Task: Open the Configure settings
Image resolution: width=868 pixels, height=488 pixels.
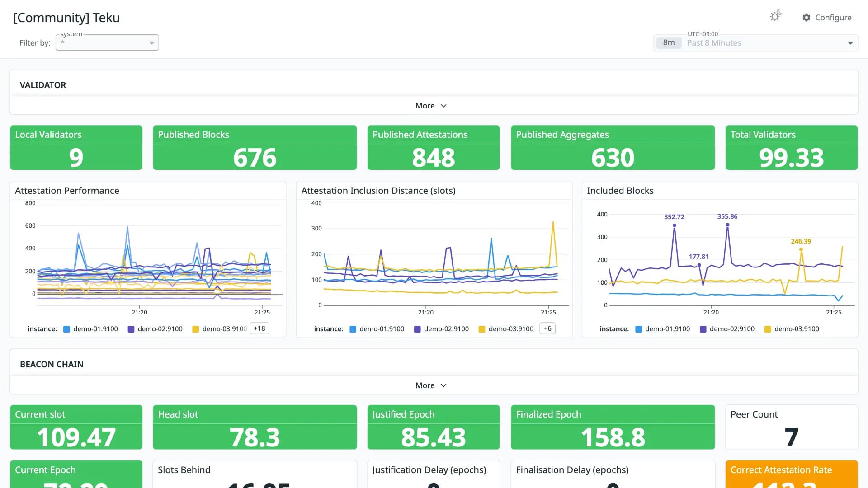Action: click(x=827, y=17)
